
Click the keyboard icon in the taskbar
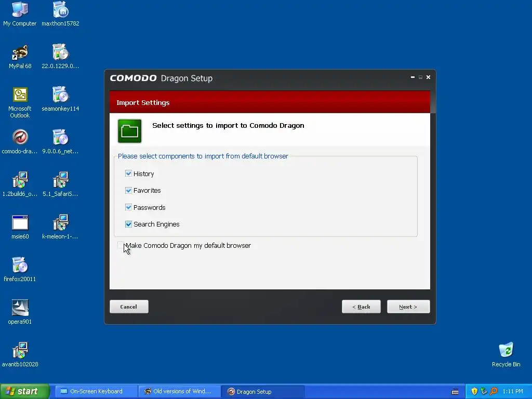(455, 392)
